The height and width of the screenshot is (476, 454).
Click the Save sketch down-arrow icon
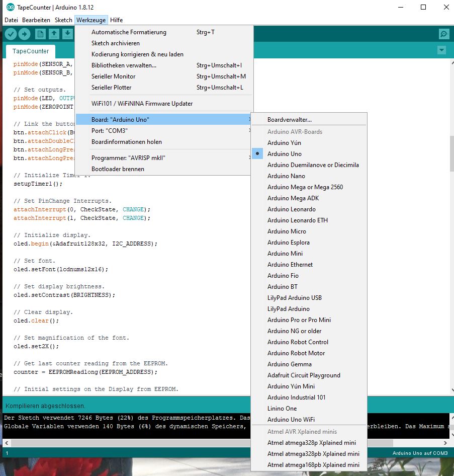68,34
